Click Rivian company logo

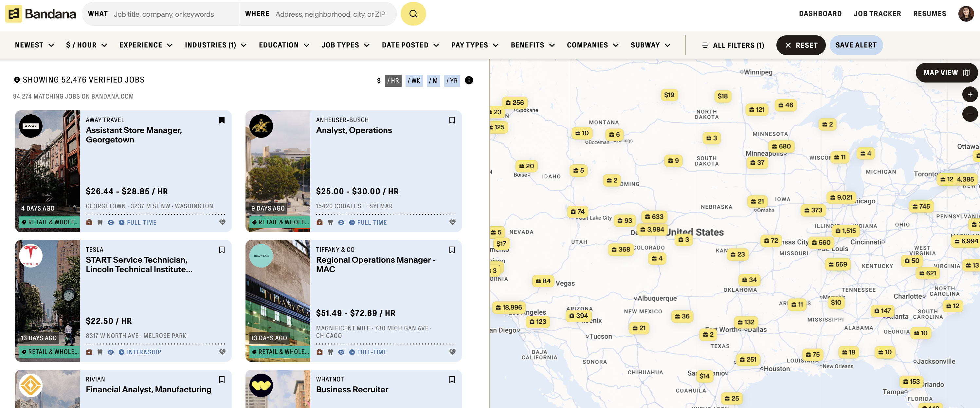click(31, 385)
